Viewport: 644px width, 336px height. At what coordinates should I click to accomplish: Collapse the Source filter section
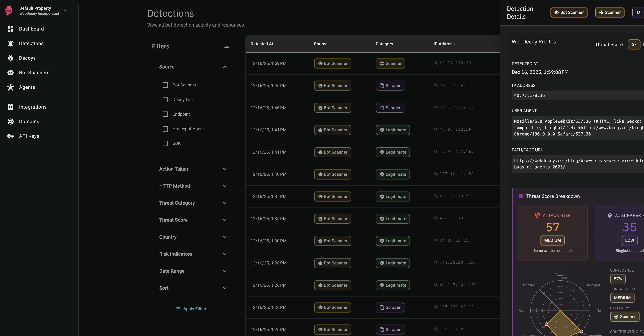224,67
